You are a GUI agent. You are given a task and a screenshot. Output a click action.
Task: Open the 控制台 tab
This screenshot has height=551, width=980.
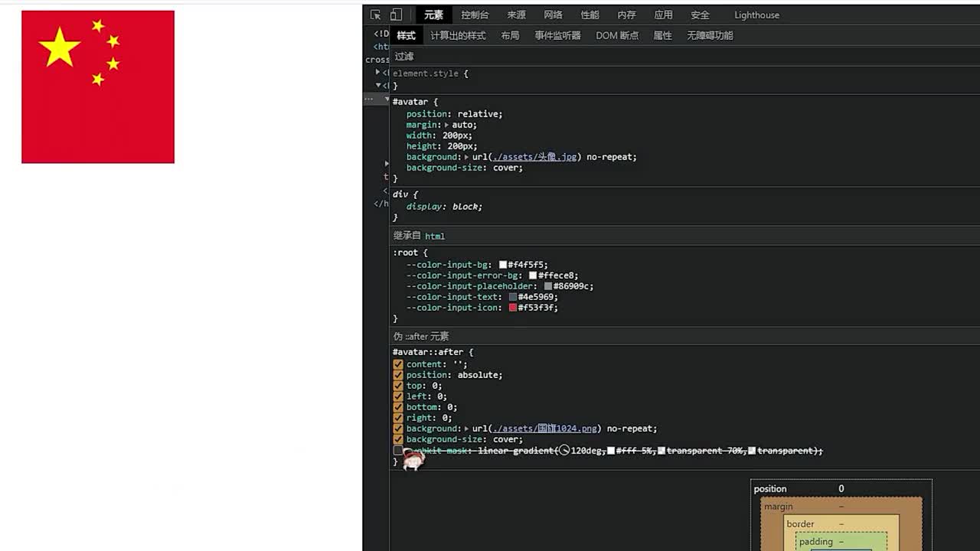(475, 15)
